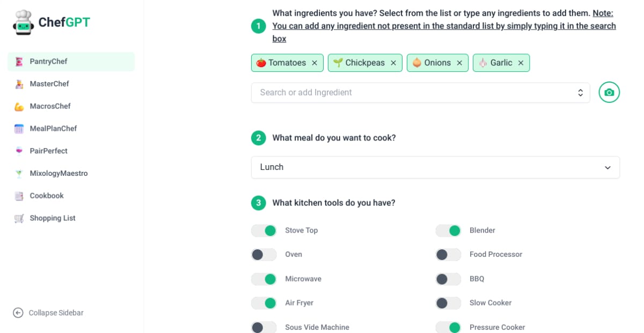This screenshot has width=644, height=333.
Task: Toggle off the Stove Top switch
Action: click(x=264, y=230)
